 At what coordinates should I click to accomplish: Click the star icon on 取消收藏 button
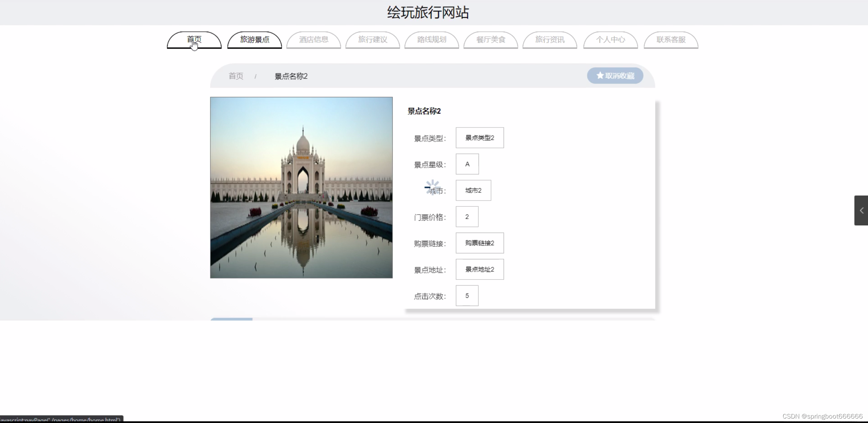point(600,75)
